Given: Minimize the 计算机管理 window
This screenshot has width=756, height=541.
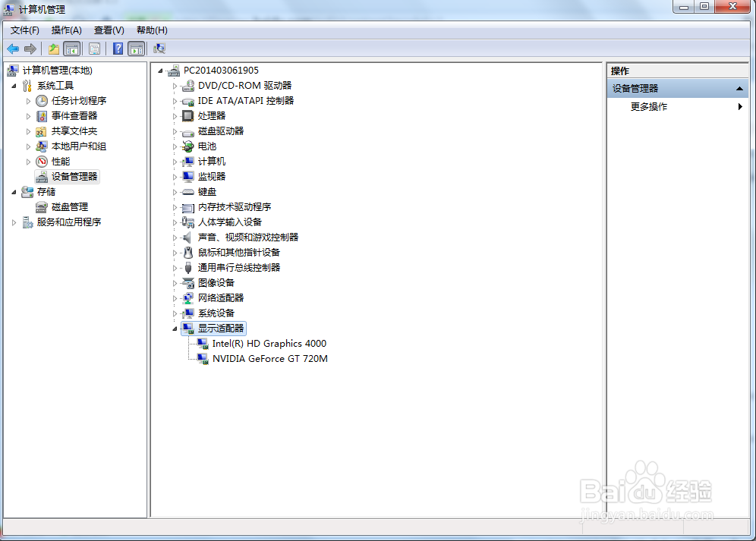Looking at the screenshot, I should (684, 7).
